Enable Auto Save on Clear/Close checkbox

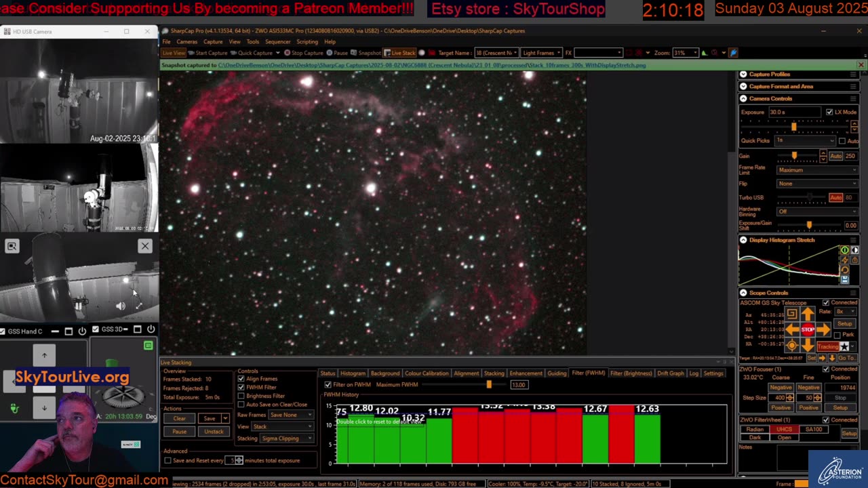[x=241, y=405]
